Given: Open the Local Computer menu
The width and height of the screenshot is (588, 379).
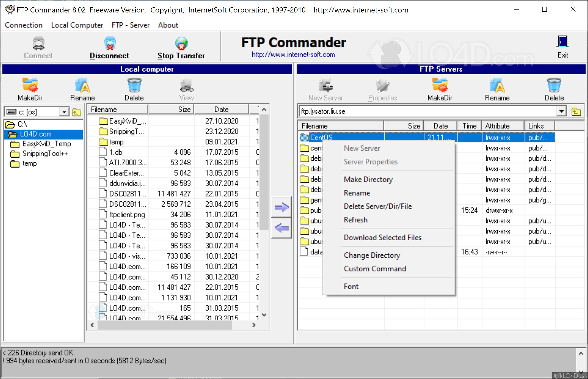Looking at the screenshot, I should tap(77, 25).
